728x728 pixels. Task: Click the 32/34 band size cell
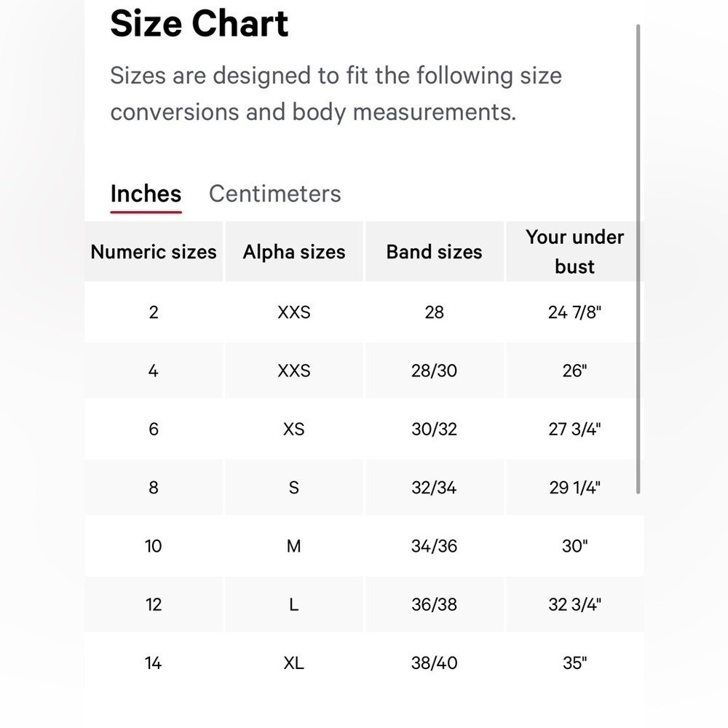(434, 488)
